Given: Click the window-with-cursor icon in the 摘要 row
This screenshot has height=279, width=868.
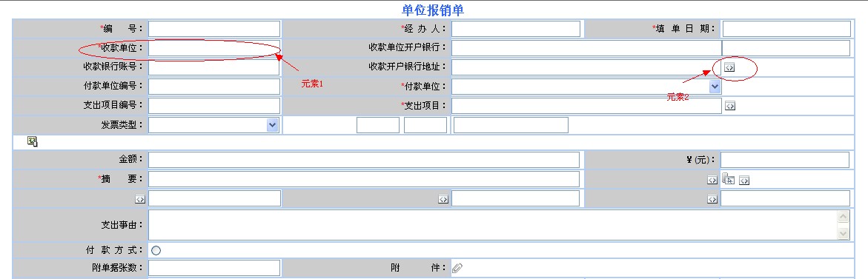Looking at the screenshot, I should click(728, 178).
